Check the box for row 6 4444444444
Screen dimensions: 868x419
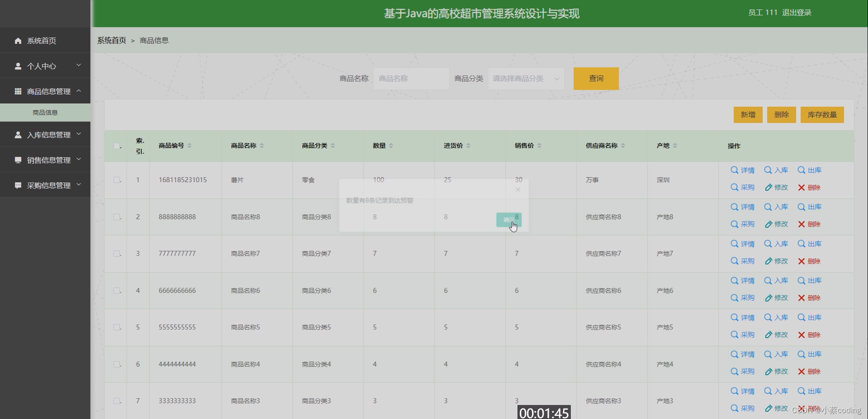(117, 364)
